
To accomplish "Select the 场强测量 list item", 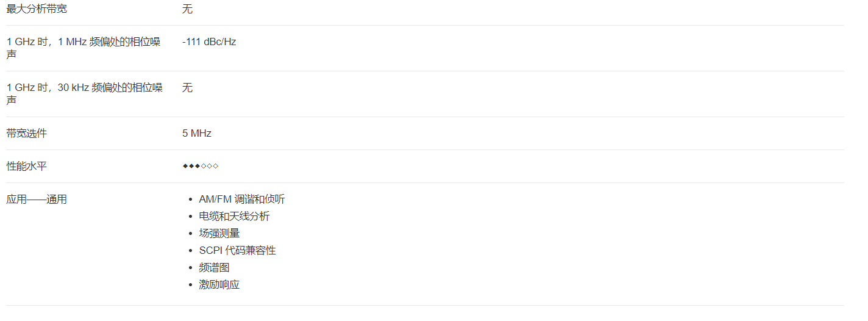I will [x=219, y=233].
